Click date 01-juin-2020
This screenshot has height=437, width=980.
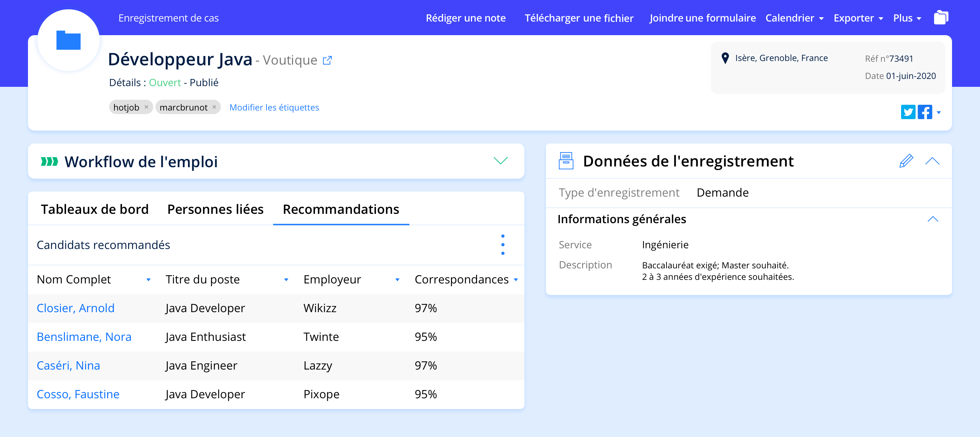tap(911, 76)
